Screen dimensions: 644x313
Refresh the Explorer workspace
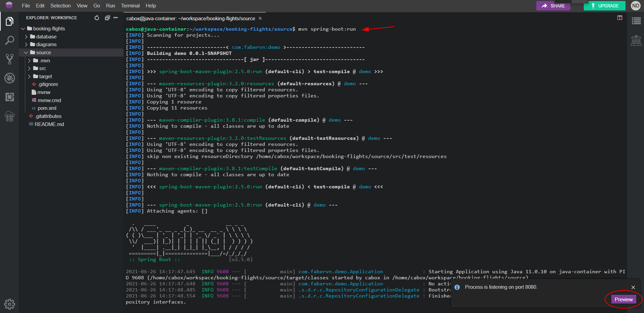[x=97, y=18]
